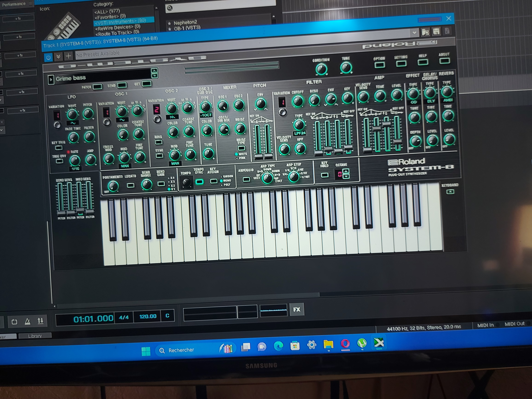This screenshot has height=399, width=532.
Task: Step to next patch with down arrow
Action: click(154, 75)
